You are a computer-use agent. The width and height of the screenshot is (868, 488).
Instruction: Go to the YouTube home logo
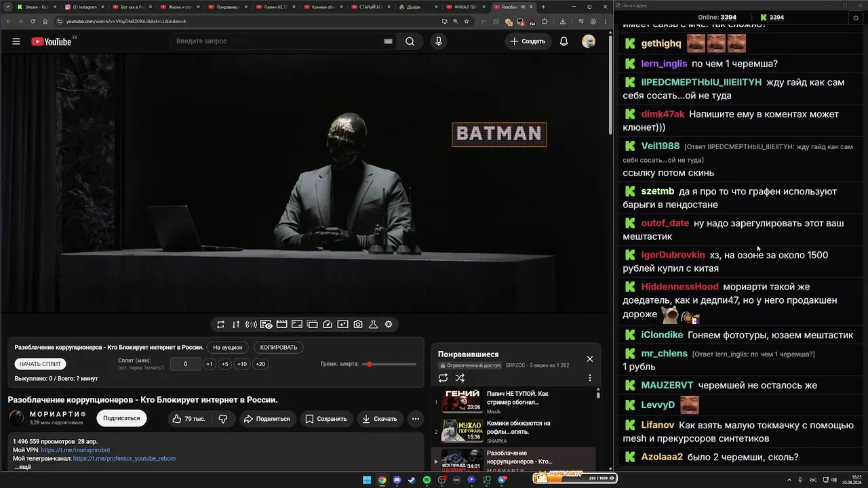(52, 41)
